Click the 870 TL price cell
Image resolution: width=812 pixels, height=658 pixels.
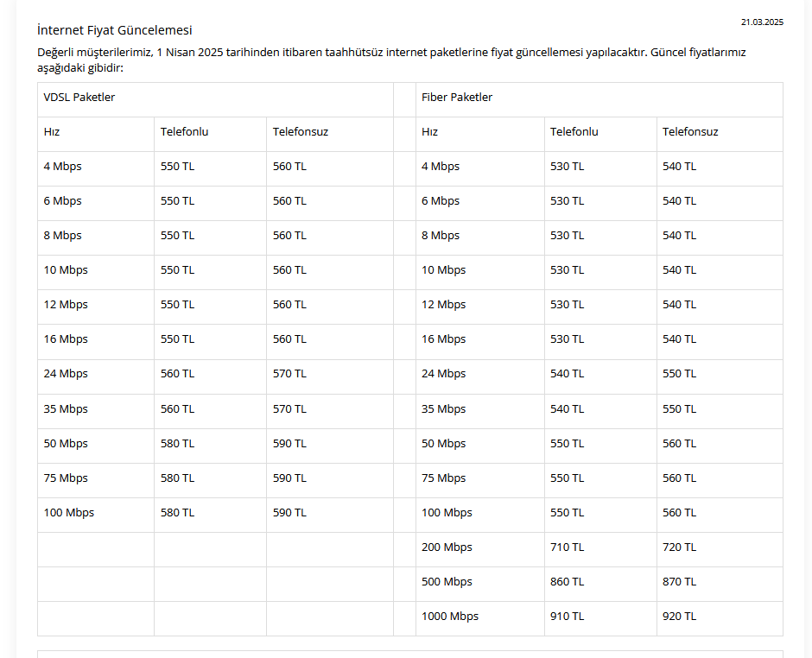click(679, 582)
